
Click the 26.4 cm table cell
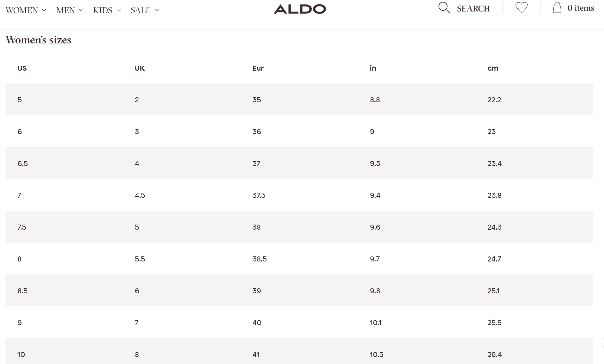494,354
